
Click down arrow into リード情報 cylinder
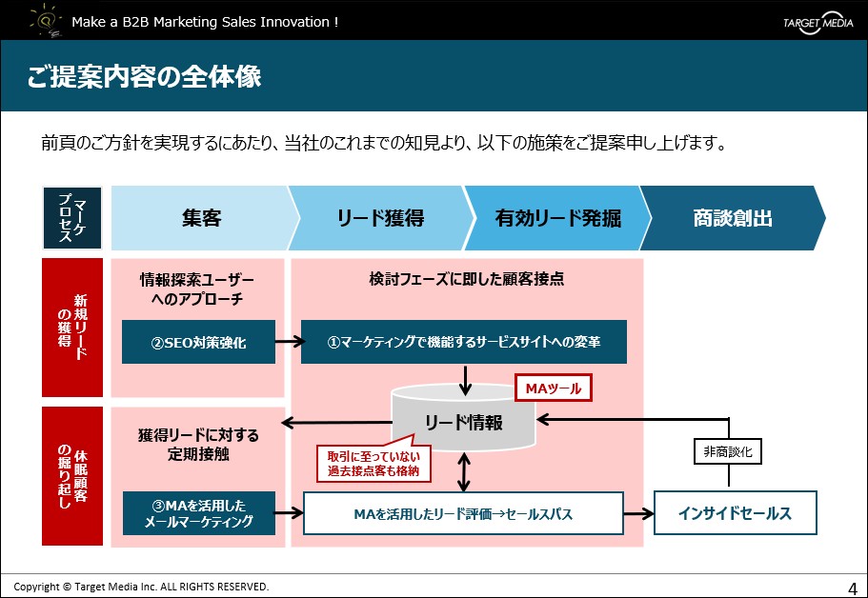tap(465, 380)
